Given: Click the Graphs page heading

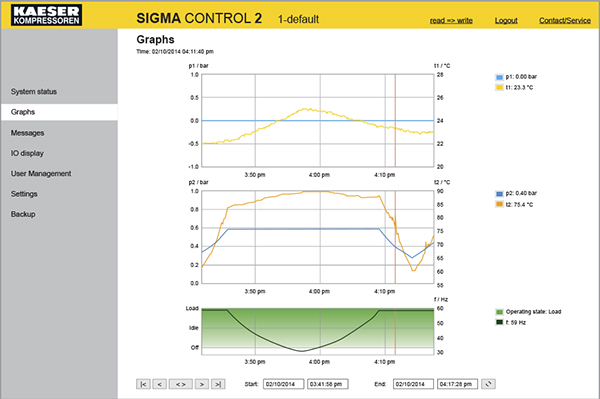Looking at the screenshot, I should pyautogui.click(x=155, y=39).
